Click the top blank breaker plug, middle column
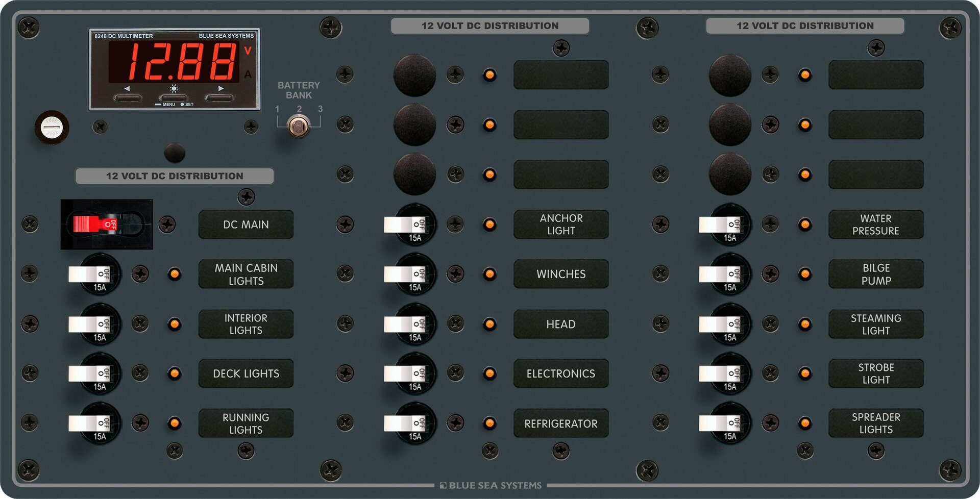This screenshot has height=499, width=980. (414, 75)
